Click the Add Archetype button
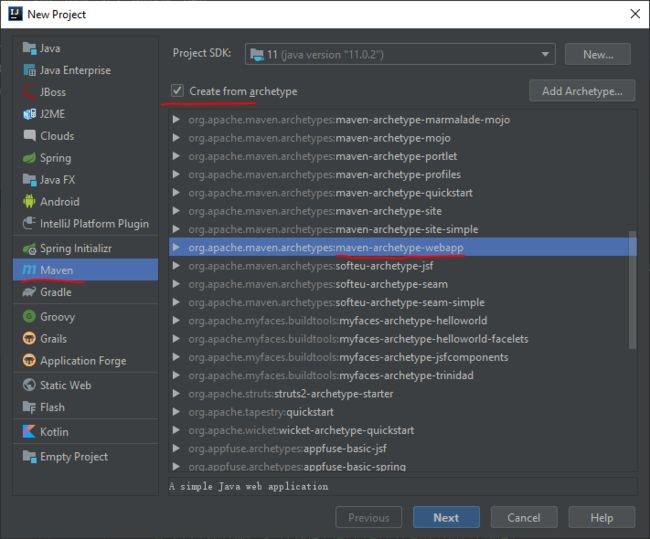 click(x=582, y=91)
